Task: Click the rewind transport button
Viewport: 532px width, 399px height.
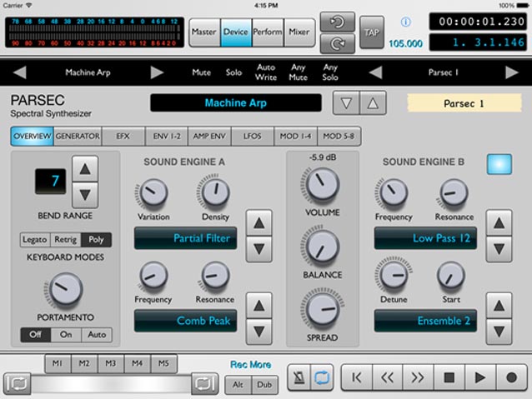Action: pos(387,377)
